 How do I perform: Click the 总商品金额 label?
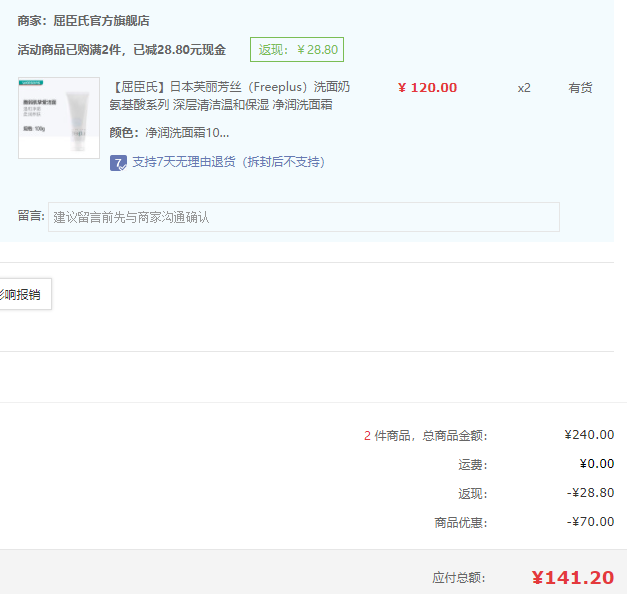[455, 436]
